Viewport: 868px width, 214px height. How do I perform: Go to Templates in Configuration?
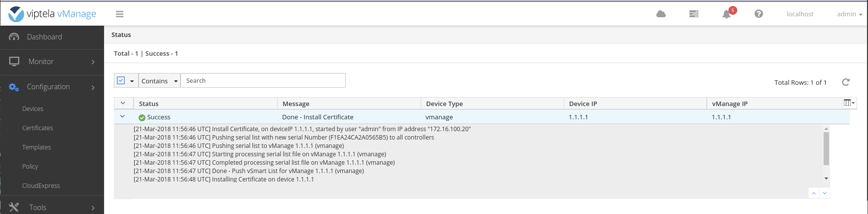[x=36, y=147]
